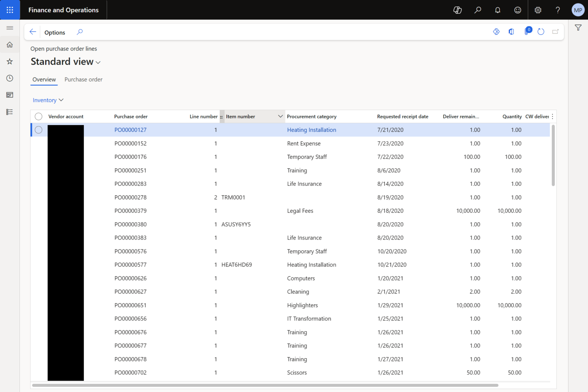Select the PO00000152 row selector circle
Viewport: 588px width, 392px height.
pyautogui.click(x=38, y=143)
